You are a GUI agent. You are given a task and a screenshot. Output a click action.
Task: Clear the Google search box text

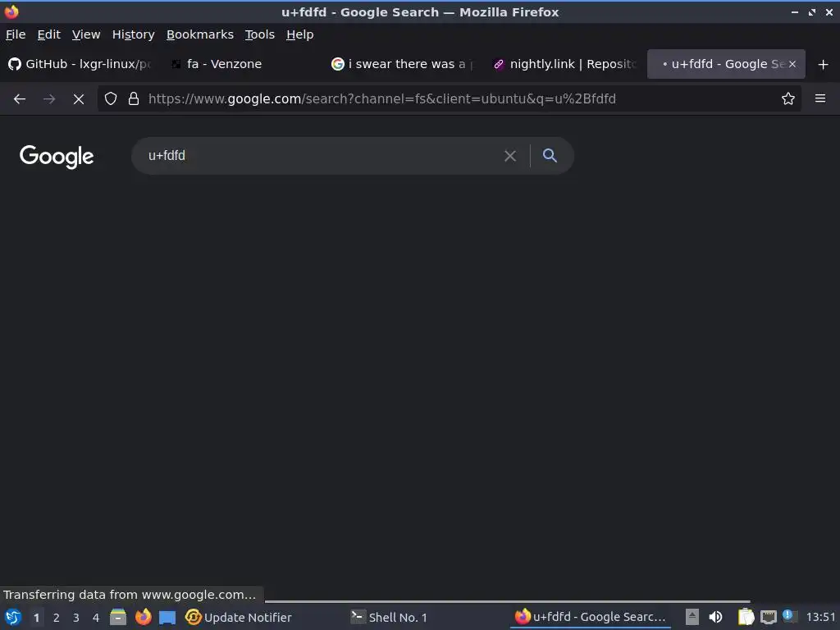coord(510,156)
